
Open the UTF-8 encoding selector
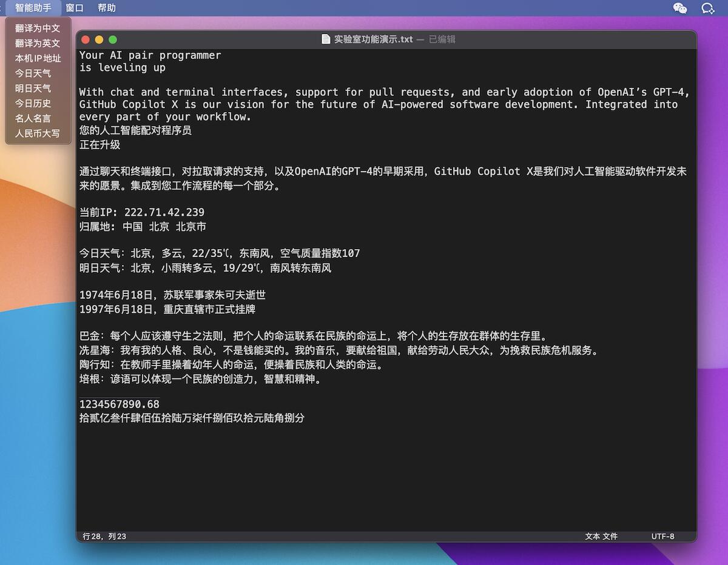[662, 537]
